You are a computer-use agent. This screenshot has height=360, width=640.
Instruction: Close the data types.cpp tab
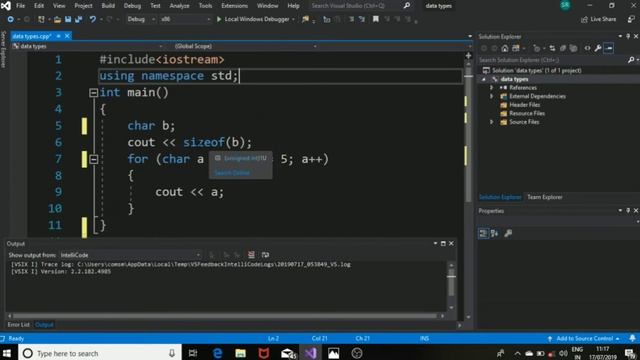tap(67, 36)
